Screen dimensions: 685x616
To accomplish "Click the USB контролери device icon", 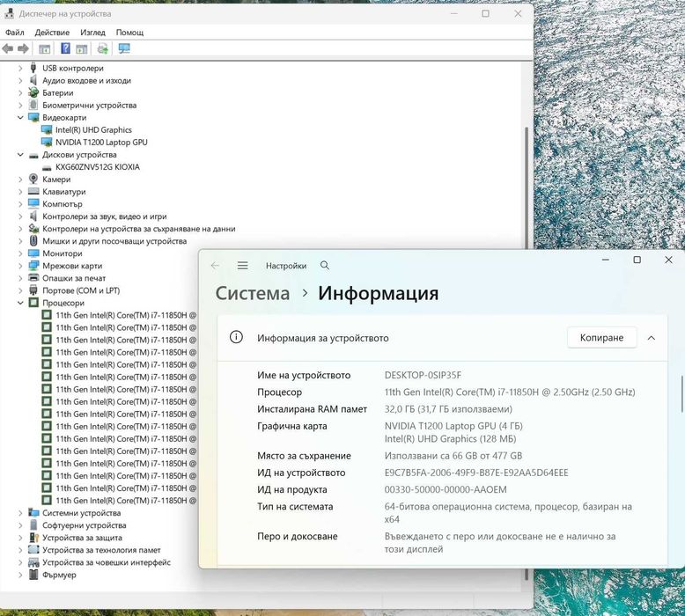I will (33, 68).
